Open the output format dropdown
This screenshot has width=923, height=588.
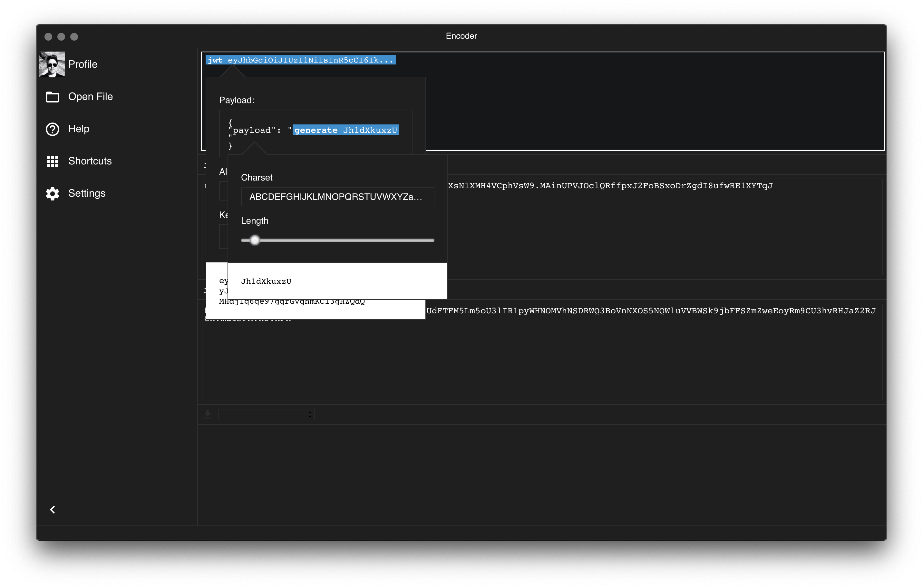point(266,414)
